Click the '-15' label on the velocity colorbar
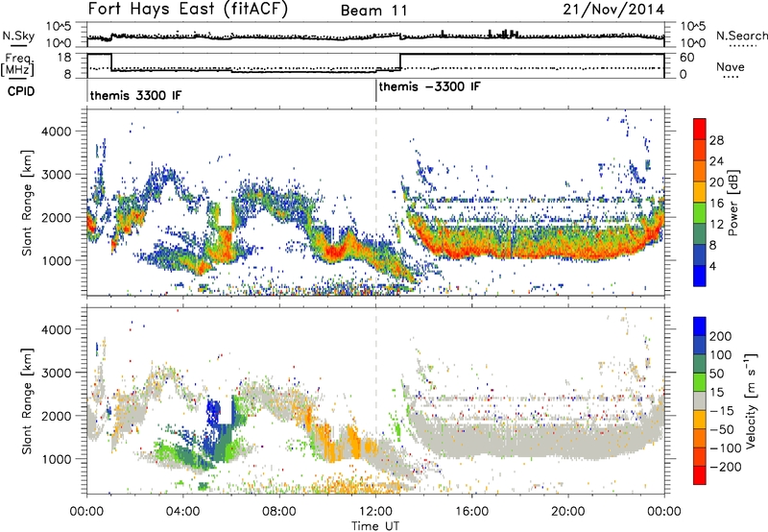The height and width of the screenshot is (532, 768). (x=722, y=411)
